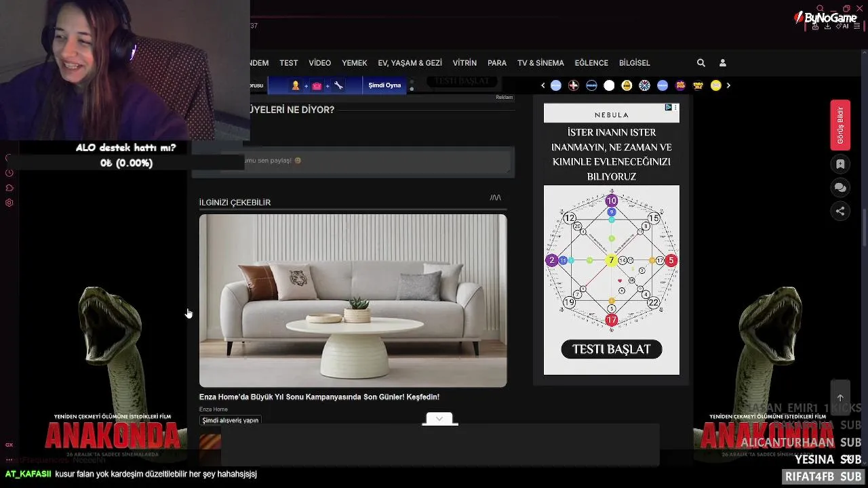Click the bookmark save icon in the floating sidebar
This screenshot has height=488, width=868.
[x=840, y=164]
